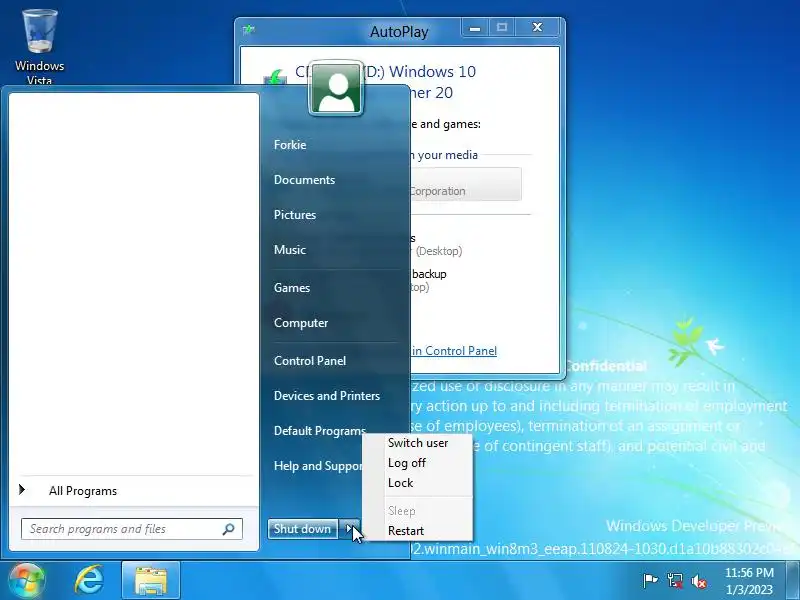Open Help and Support
Viewport: 800px width, 600px height.
coord(317,466)
